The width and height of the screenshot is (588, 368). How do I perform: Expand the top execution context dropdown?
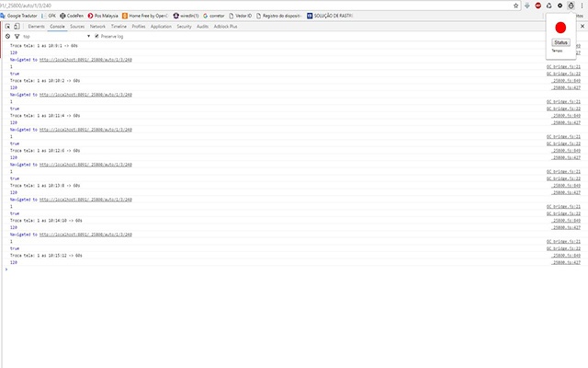[x=56, y=37]
